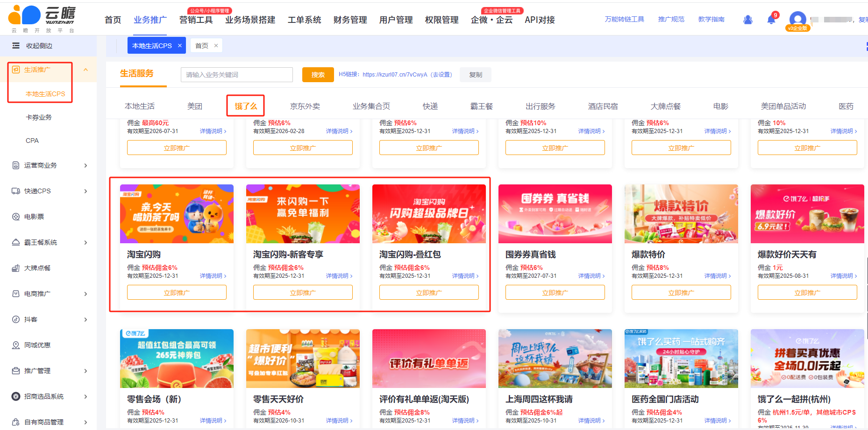Open the 营销工具 top menu
Viewport: 868px width, 430px height.
pos(196,20)
